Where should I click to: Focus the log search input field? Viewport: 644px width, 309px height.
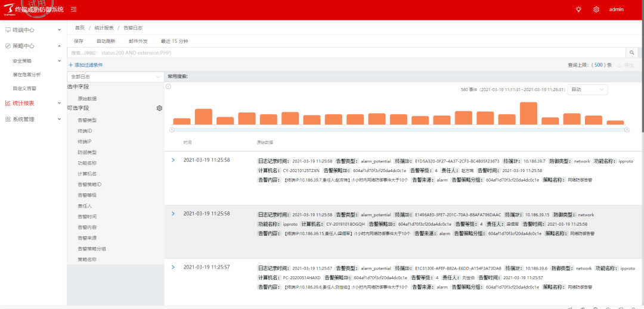346,52
